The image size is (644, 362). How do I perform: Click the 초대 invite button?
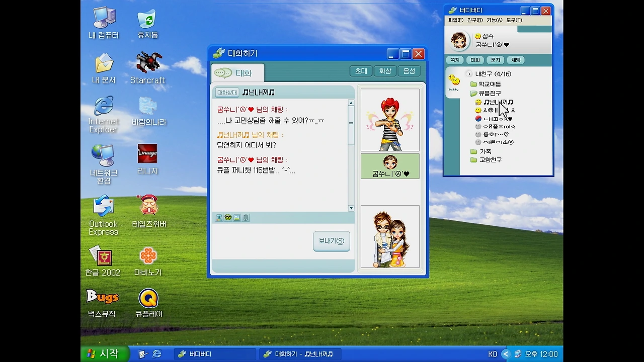point(361,71)
